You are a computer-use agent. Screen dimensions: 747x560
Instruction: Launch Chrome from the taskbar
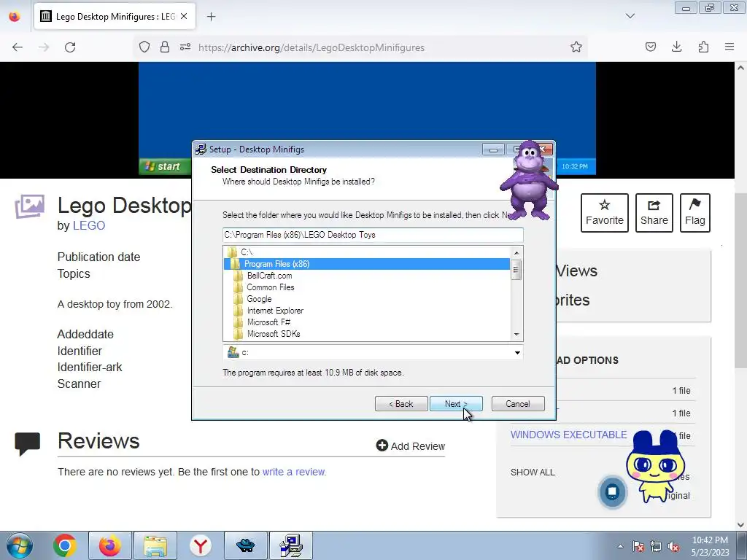click(x=65, y=545)
